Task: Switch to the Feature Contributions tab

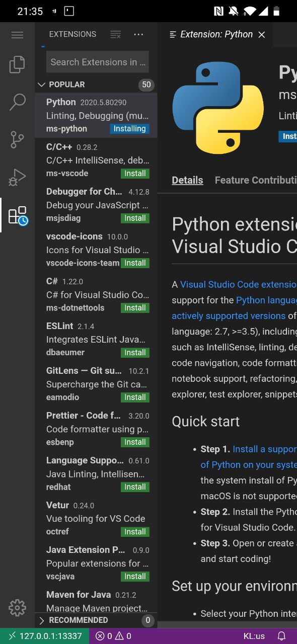Action: point(256,180)
